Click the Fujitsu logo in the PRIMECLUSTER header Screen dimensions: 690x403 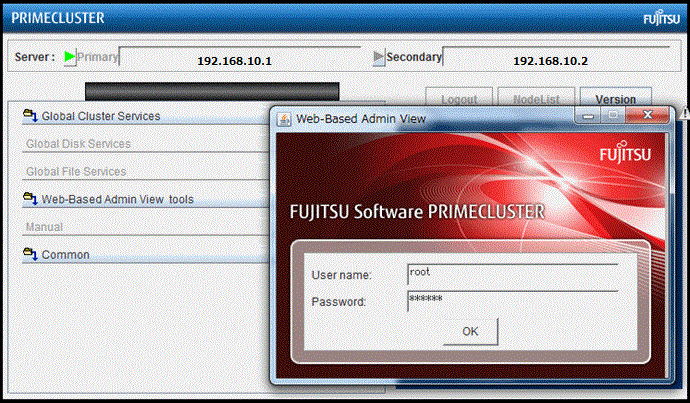pos(661,18)
